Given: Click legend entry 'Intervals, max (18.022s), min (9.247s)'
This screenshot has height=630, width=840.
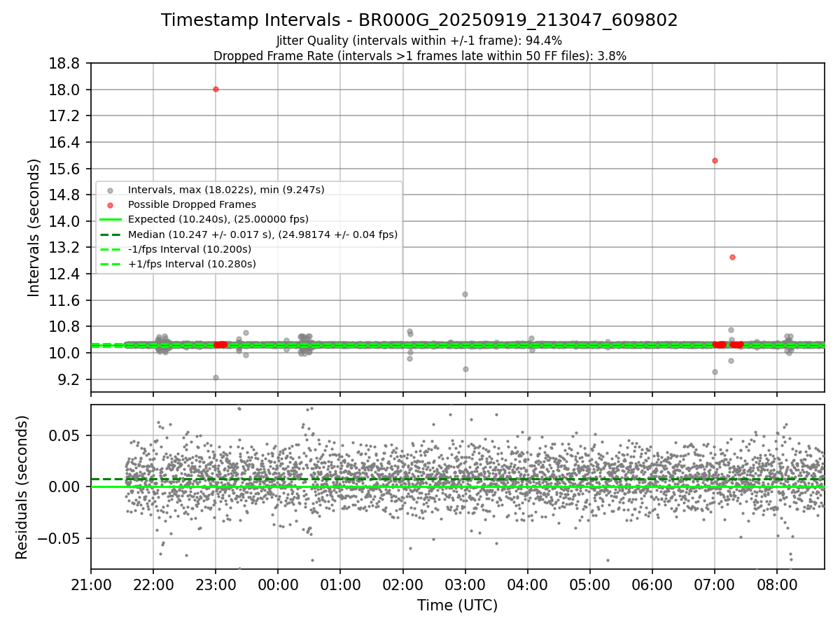Looking at the screenshot, I should pos(226,190).
